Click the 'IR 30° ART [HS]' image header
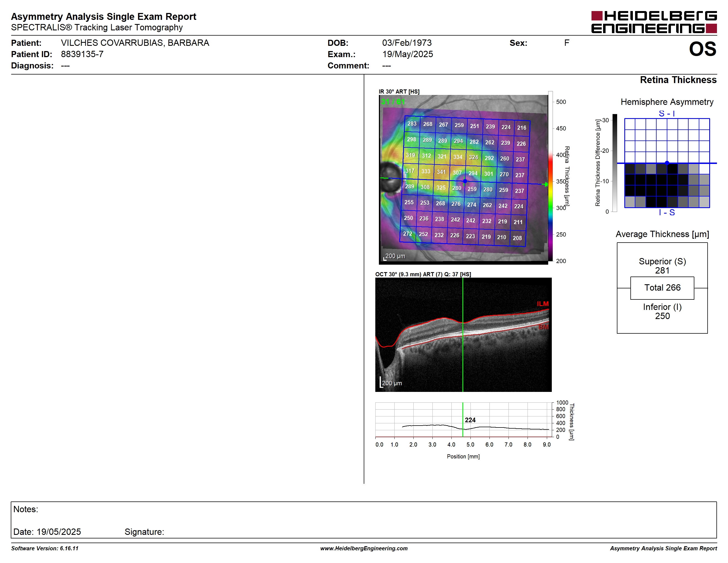This screenshot has height=563, width=728. point(399,91)
